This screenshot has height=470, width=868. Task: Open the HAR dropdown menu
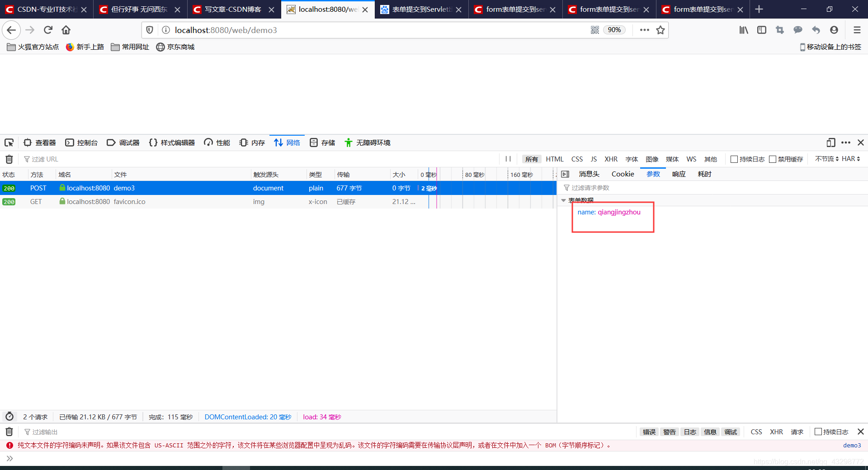pos(851,159)
